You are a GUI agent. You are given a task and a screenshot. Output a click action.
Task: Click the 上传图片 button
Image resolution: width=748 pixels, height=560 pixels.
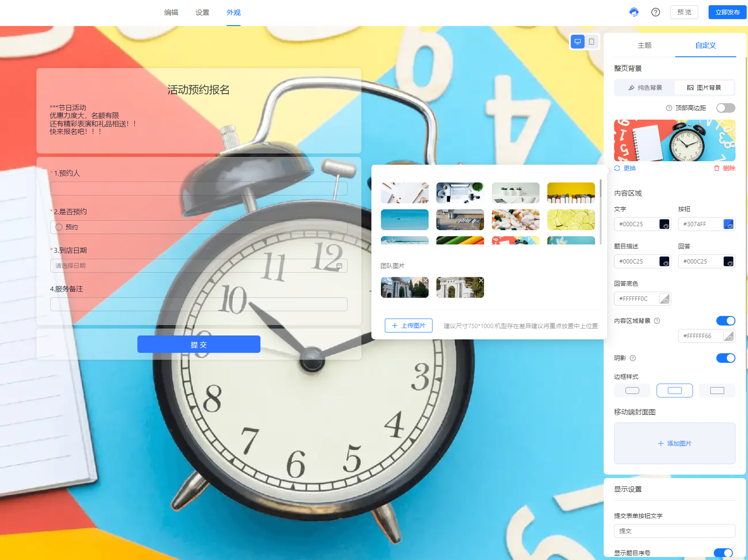[409, 326]
